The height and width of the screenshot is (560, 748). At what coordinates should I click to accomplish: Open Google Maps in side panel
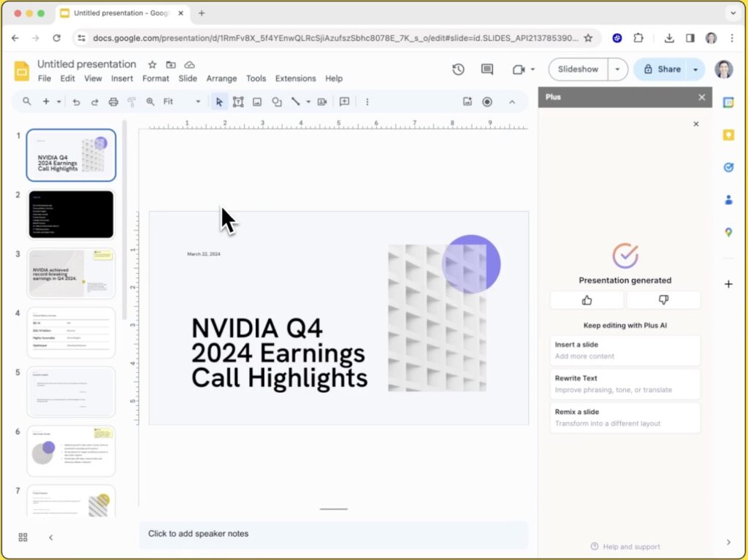728,232
